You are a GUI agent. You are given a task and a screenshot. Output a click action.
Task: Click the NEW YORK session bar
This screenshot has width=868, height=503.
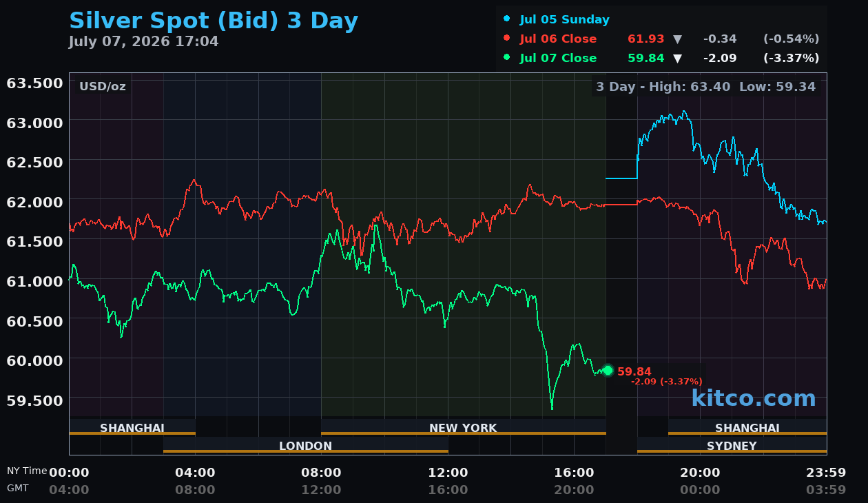coord(464,428)
